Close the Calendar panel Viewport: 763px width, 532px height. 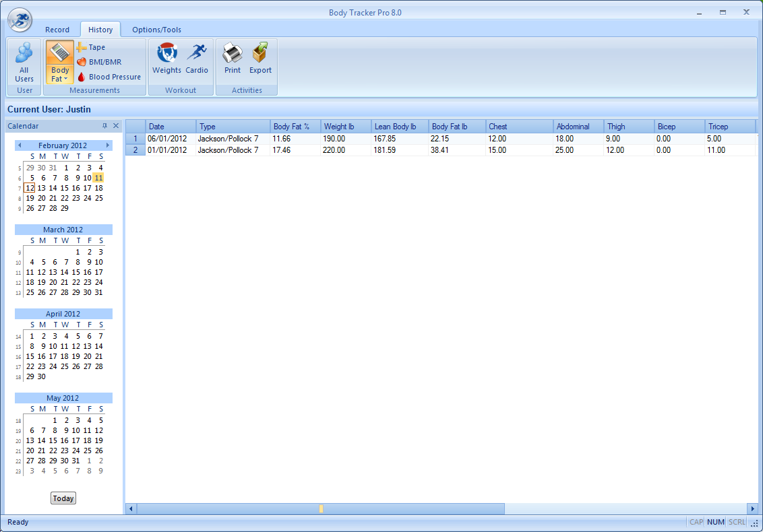(116, 126)
